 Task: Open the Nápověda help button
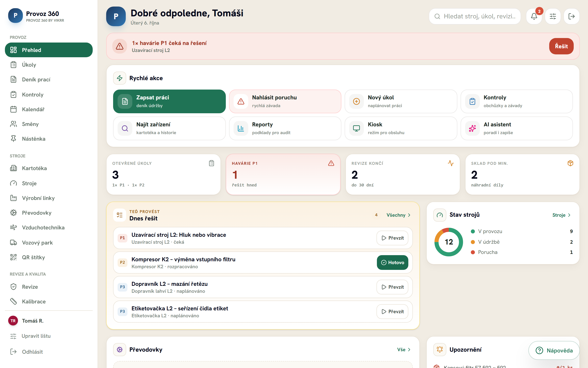tap(554, 350)
